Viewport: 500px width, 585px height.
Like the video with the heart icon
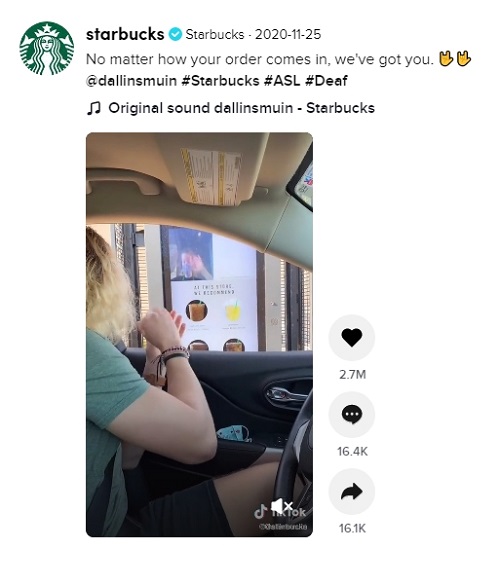351,337
